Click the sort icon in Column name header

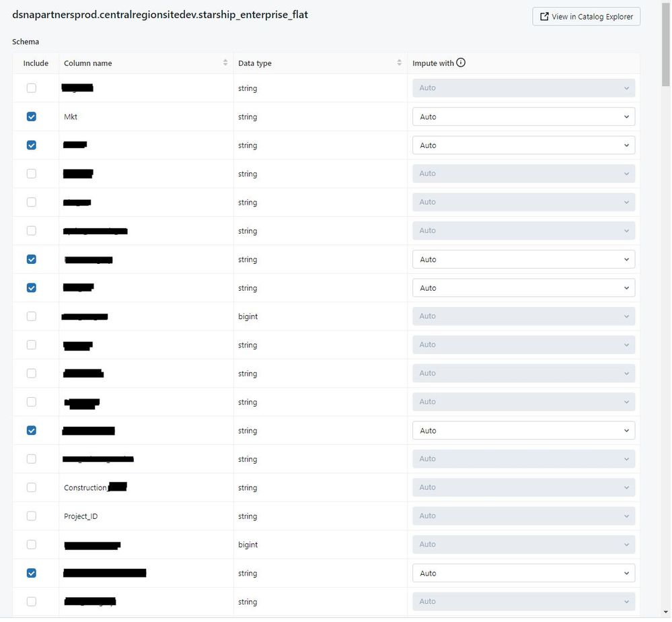point(225,63)
